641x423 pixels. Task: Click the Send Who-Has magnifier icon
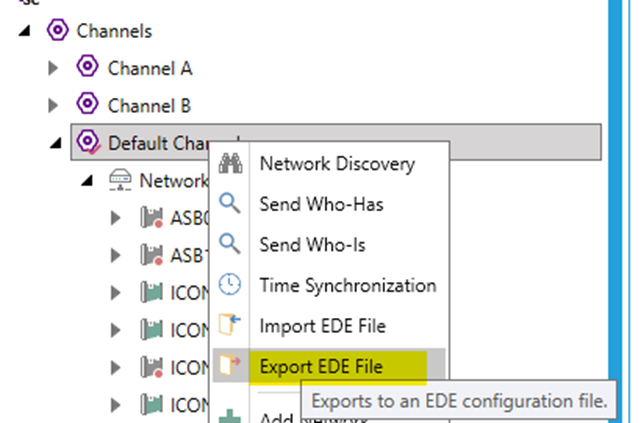click(x=231, y=204)
